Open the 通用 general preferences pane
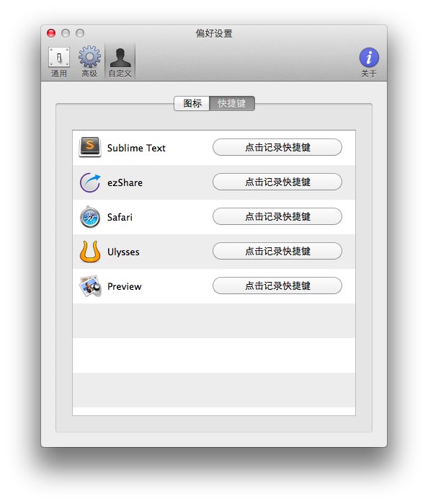 pyautogui.click(x=59, y=62)
